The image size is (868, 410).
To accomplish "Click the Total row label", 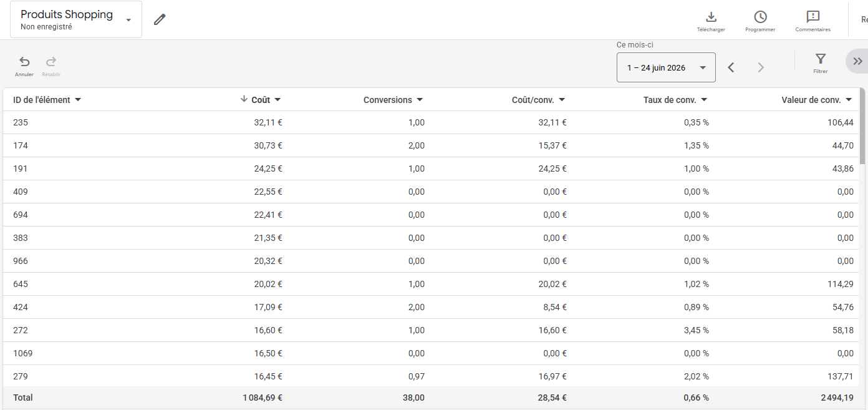I will click(x=23, y=398).
